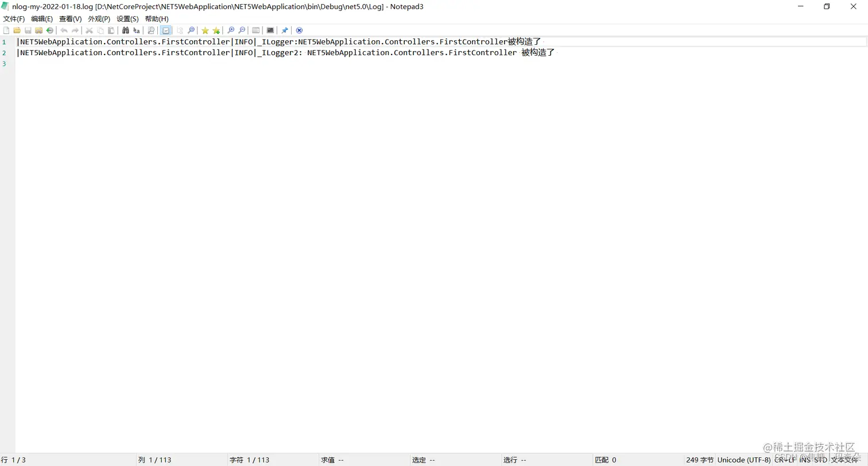
Task: Click line number 1 in margin
Action: click(x=4, y=42)
